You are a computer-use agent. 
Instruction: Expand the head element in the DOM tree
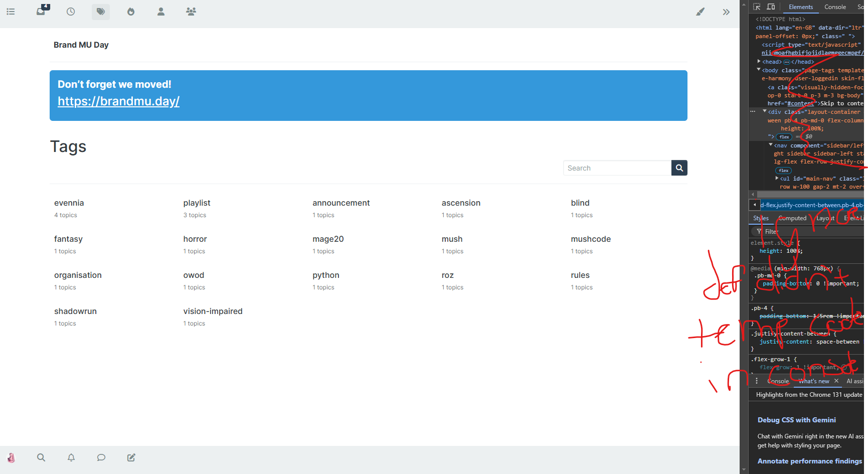tap(759, 61)
